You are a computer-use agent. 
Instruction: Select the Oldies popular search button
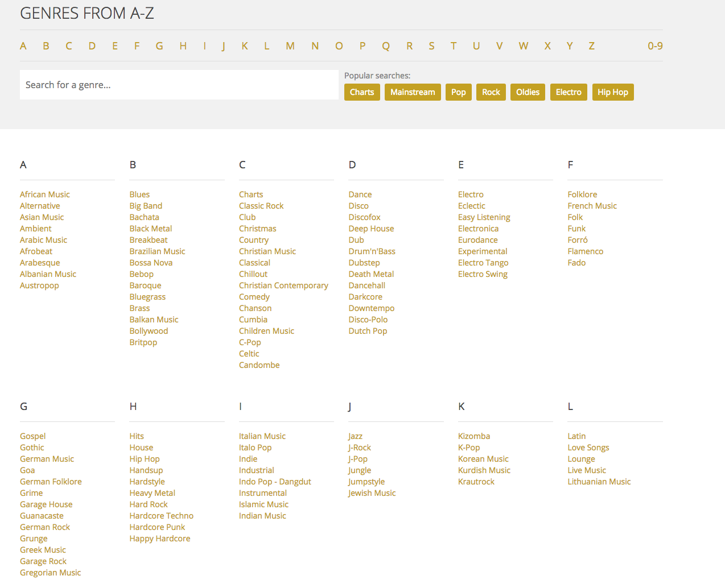[528, 92]
